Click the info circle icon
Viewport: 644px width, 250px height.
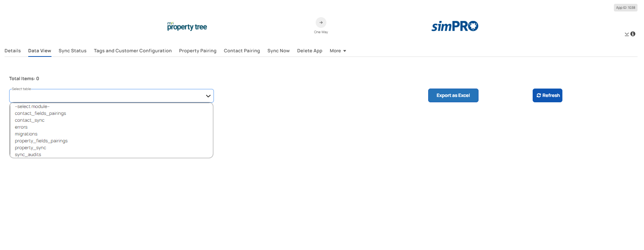pos(633,34)
